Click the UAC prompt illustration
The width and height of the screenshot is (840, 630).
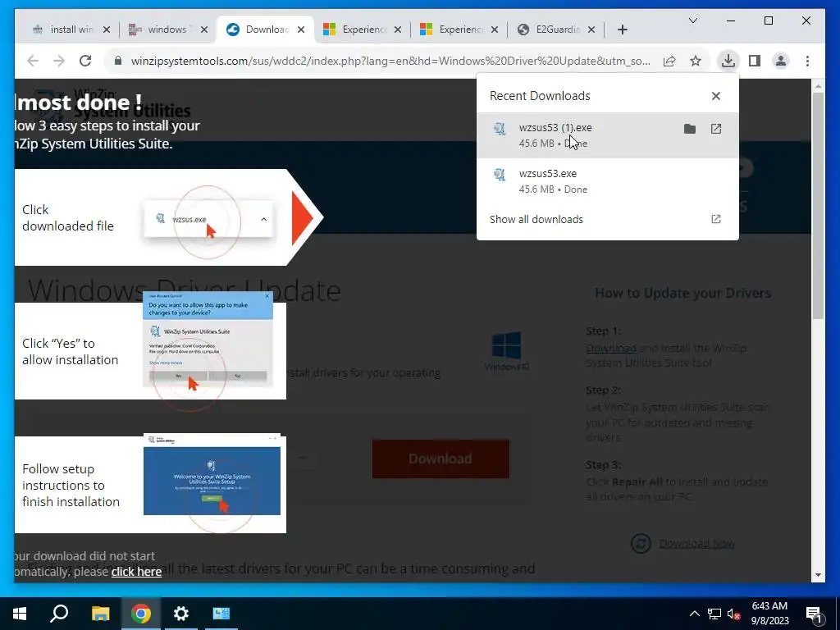click(x=208, y=339)
